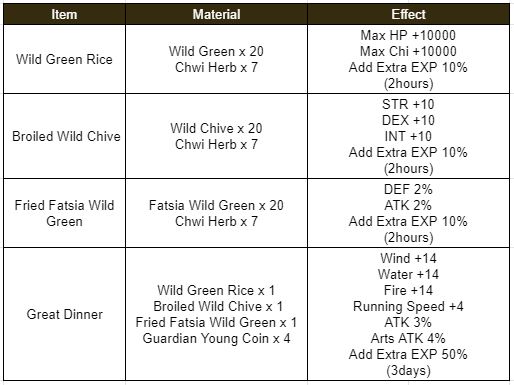Click the Fatsia Wild Green x 20 text
The width and height of the screenshot is (514, 385).
[x=216, y=205]
